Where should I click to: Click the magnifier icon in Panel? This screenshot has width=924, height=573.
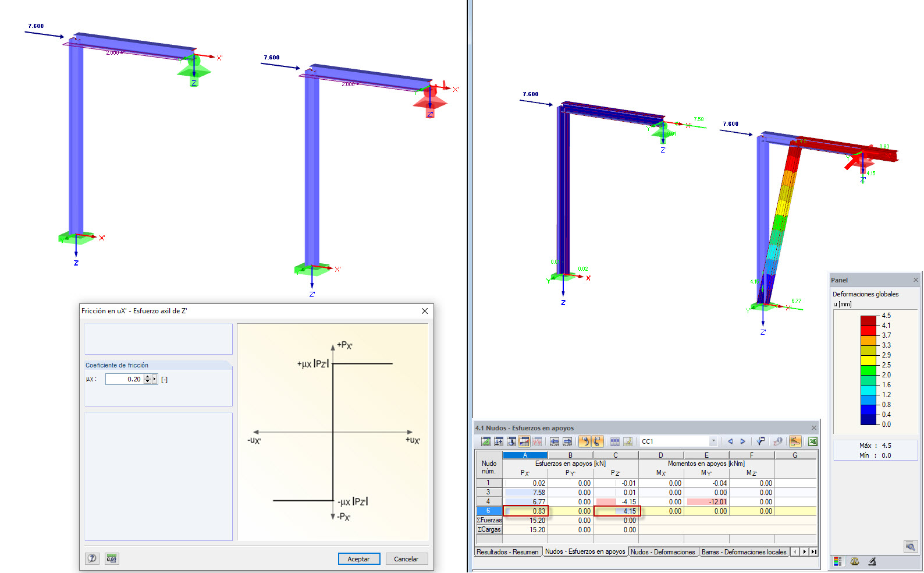(911, 546)
